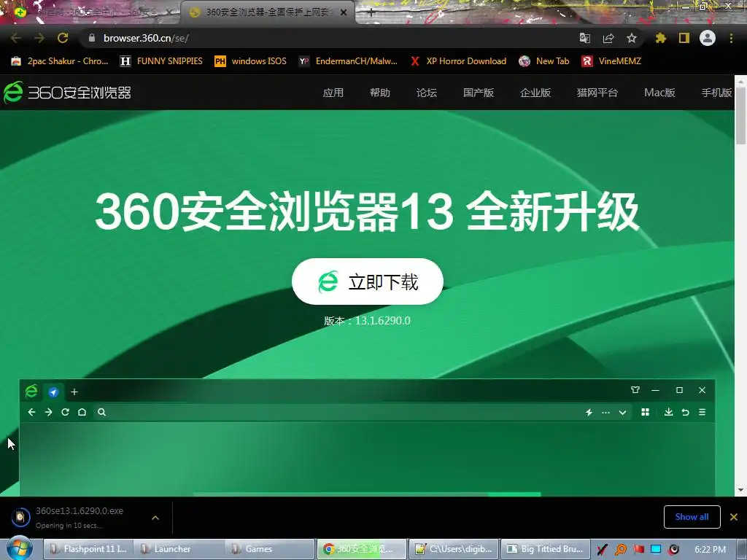Open the XP Horror Download bookmark
Screen dimensions: 747x560
[459, 61]
